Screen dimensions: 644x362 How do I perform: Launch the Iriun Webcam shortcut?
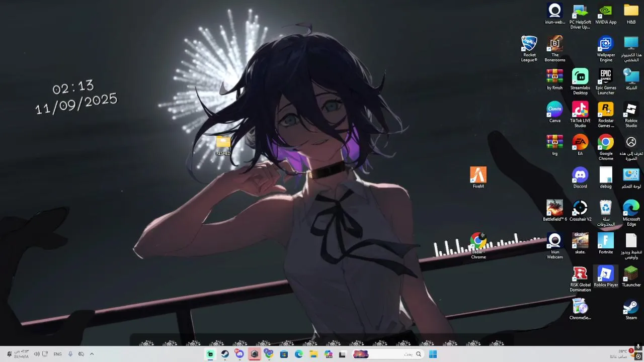555,246
